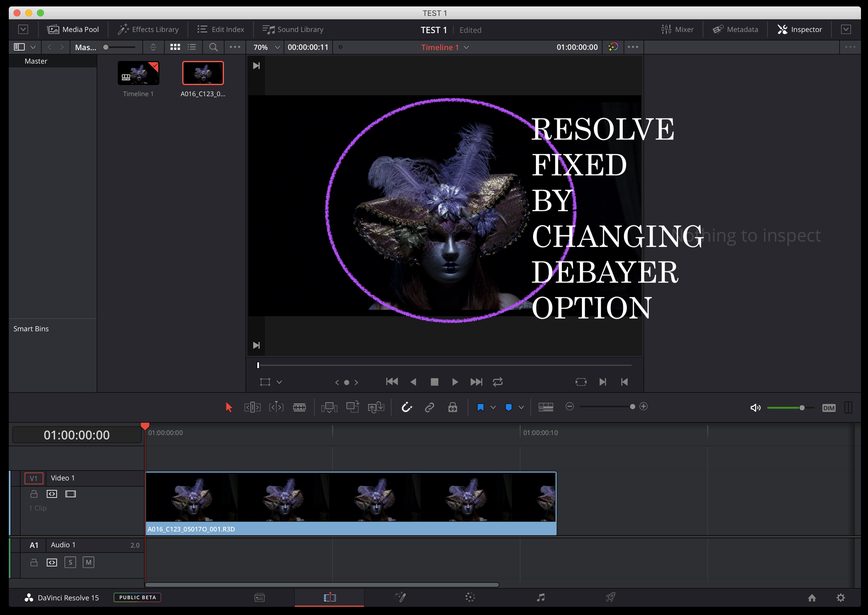868x615 pixels.
Task: Toggle the bin list sidebar icon
Action: click(x=19, y=47)
